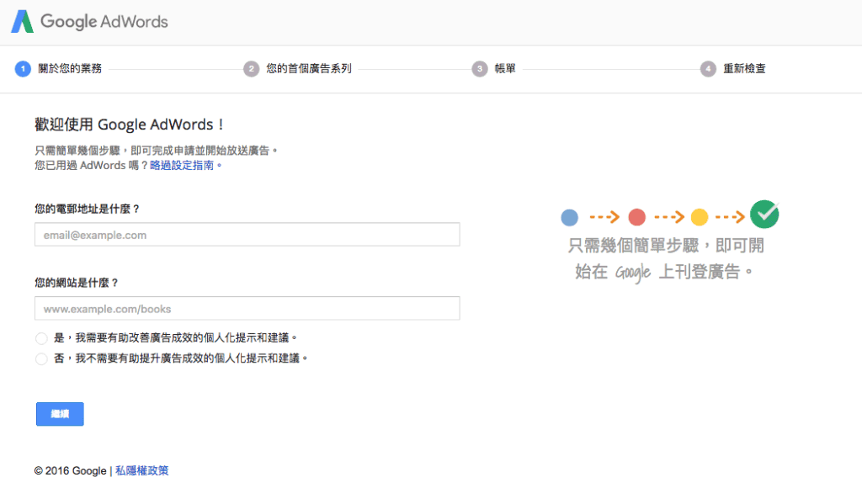
Task: Click the © 2016 Google footer text
Action: [x=71, y=470]
